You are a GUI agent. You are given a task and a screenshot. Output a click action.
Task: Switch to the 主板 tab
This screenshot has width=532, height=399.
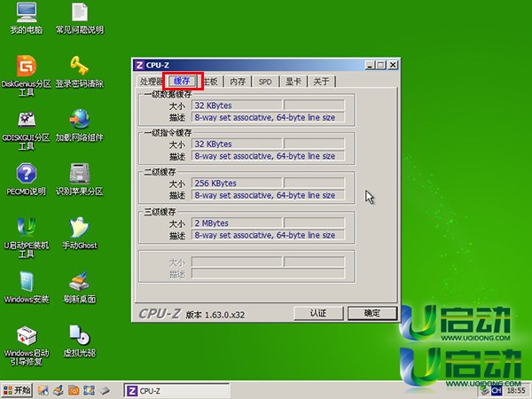(210, 82)
